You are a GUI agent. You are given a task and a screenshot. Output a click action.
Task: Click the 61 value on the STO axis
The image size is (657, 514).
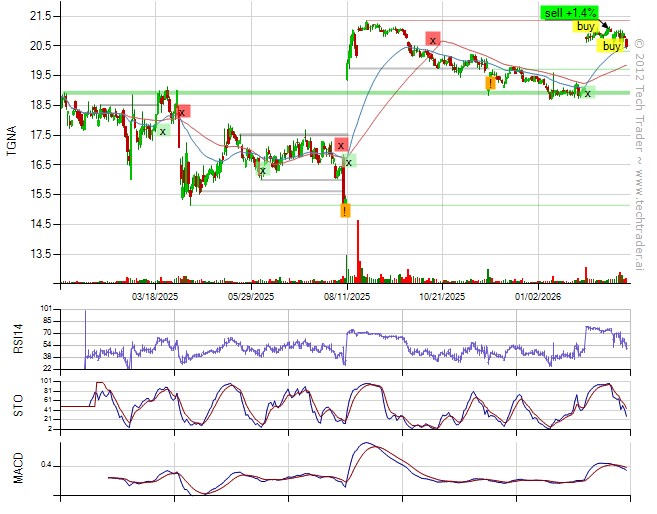pos(47,400)
